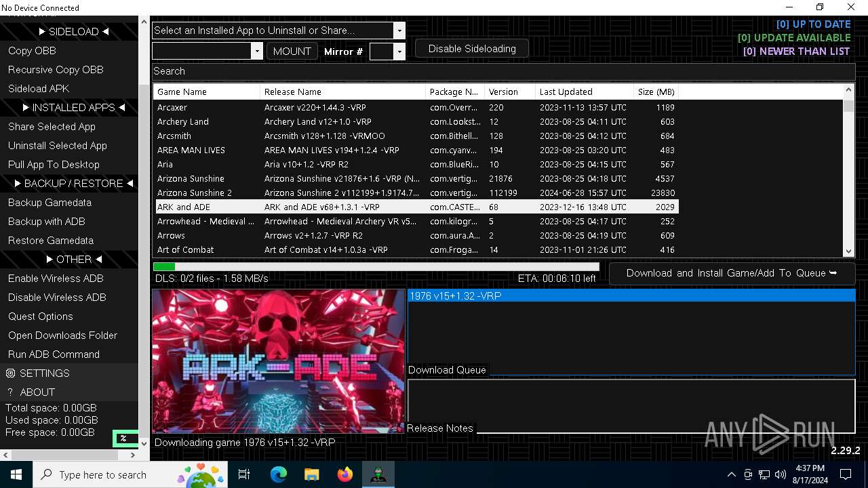This screenshot has height=488, width=868.
Task: Click Download and Install Game/Add To Queue
Action: pos(732,273)
